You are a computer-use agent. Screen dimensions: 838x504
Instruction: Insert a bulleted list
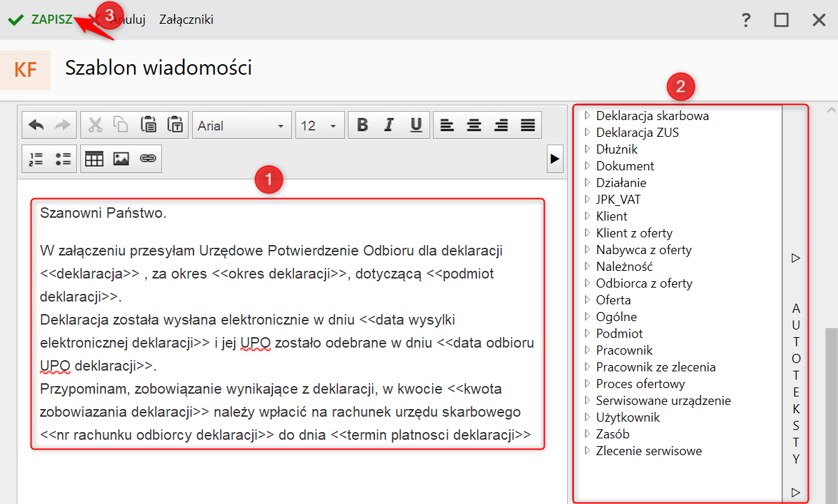coord(63,158)
